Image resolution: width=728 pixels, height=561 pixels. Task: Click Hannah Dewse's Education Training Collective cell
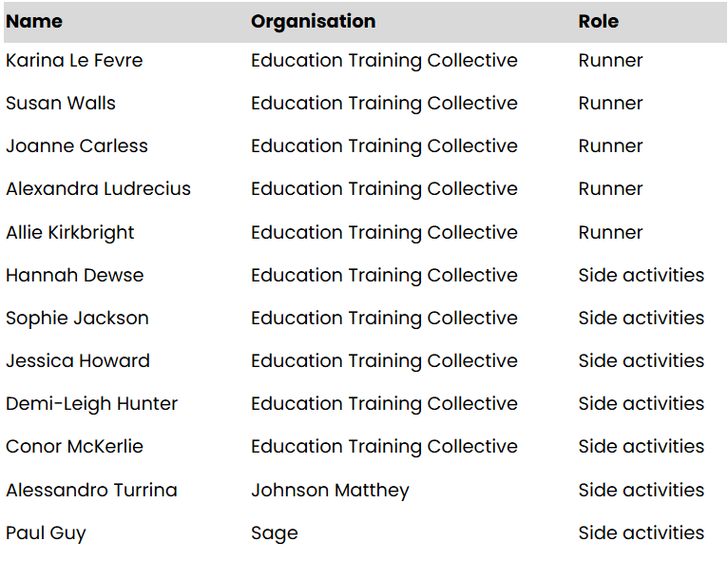pos(384,275)
